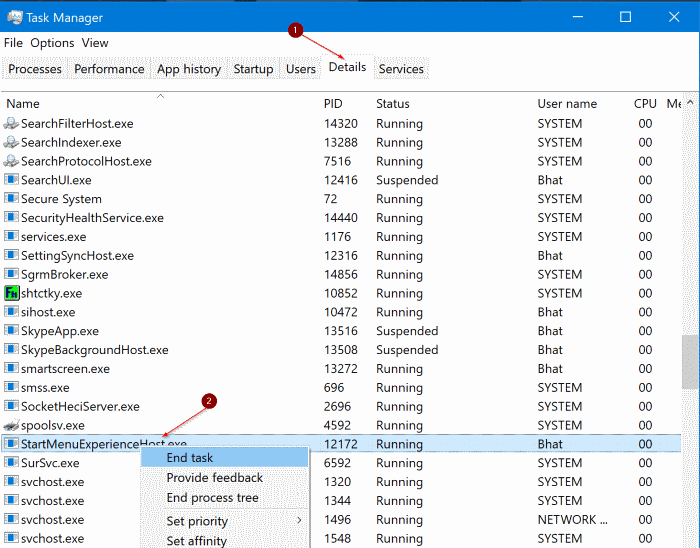Select Set affinity in context menu

click(225, 540)
